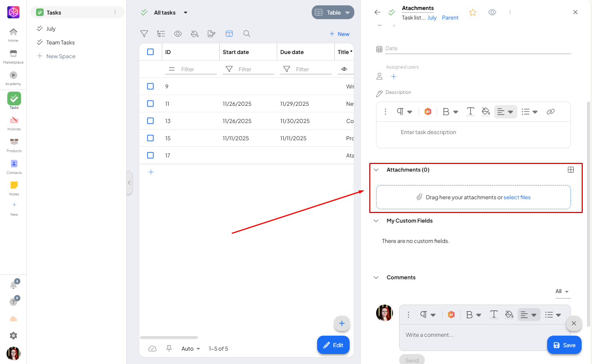Open Invoices app from left sidebar
592x364 pixels.
[14, 121]
